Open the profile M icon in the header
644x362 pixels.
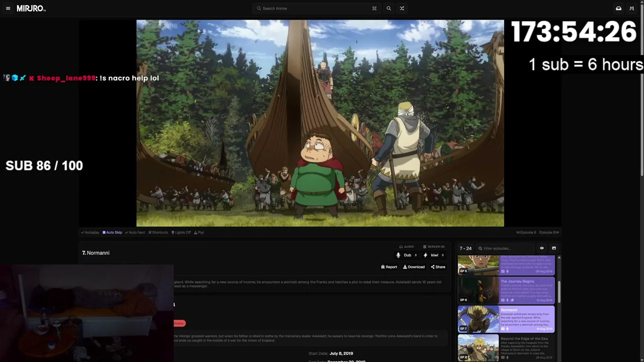632,9
